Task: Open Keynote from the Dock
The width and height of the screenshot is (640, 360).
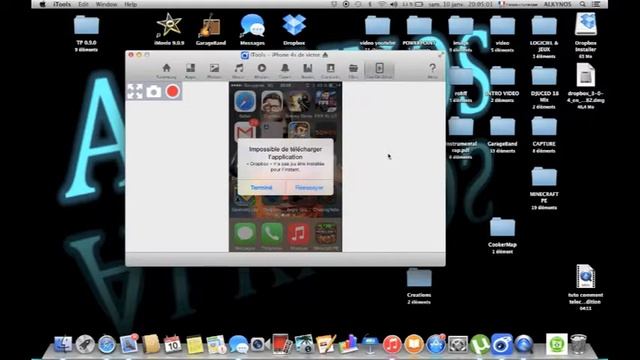Action: pyautogui.click(x=370, y=344)
